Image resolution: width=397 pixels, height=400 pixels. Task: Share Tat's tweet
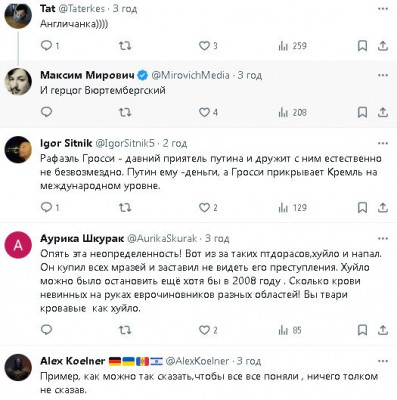point(383,46)
